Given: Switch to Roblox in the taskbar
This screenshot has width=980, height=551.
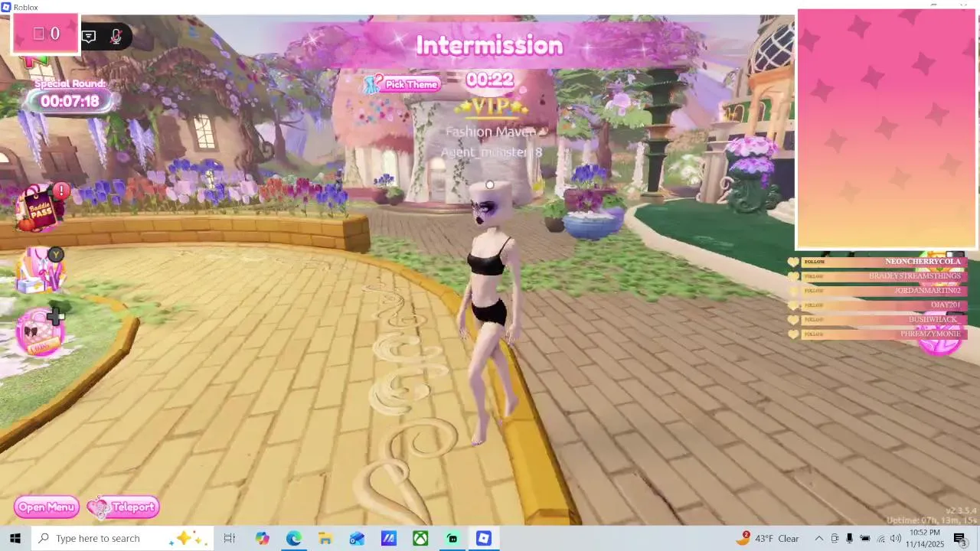Looking at the screenshot, I should (x=484, y=539).
